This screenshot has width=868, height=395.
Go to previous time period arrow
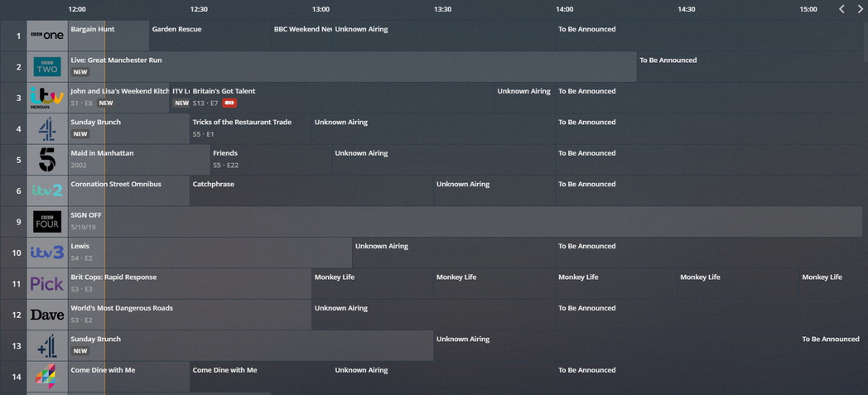[841, 9]
